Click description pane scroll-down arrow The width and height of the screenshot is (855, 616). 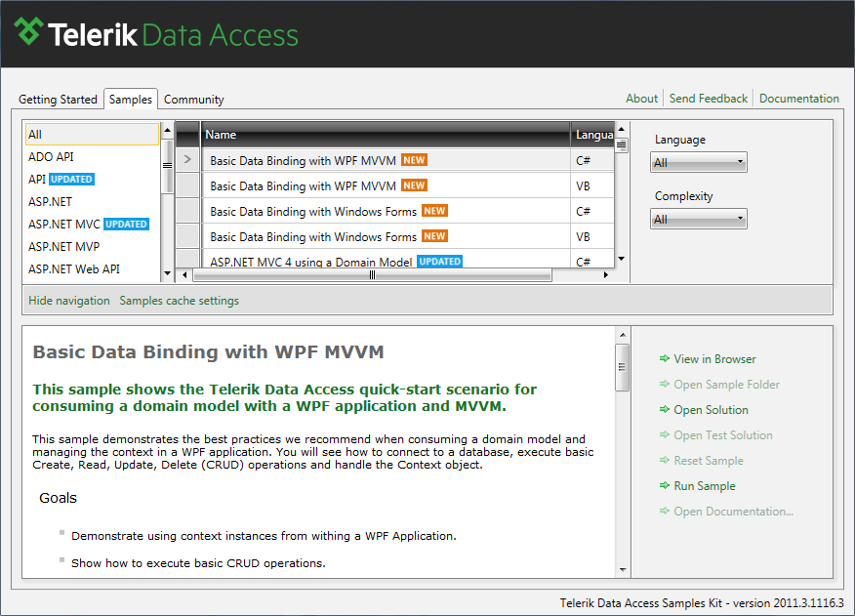click(623, 569)
